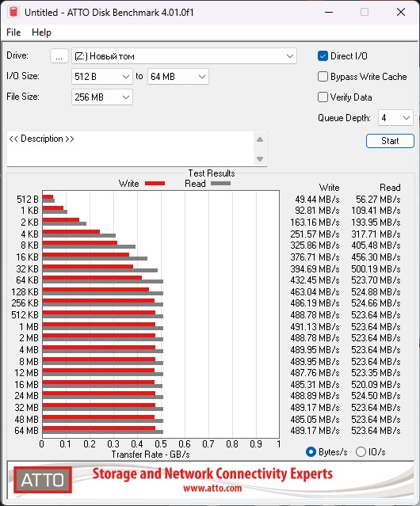This screenshot has height=506, width=420.
Task: Click the red Write legend swatch
Action: [155, 184]
